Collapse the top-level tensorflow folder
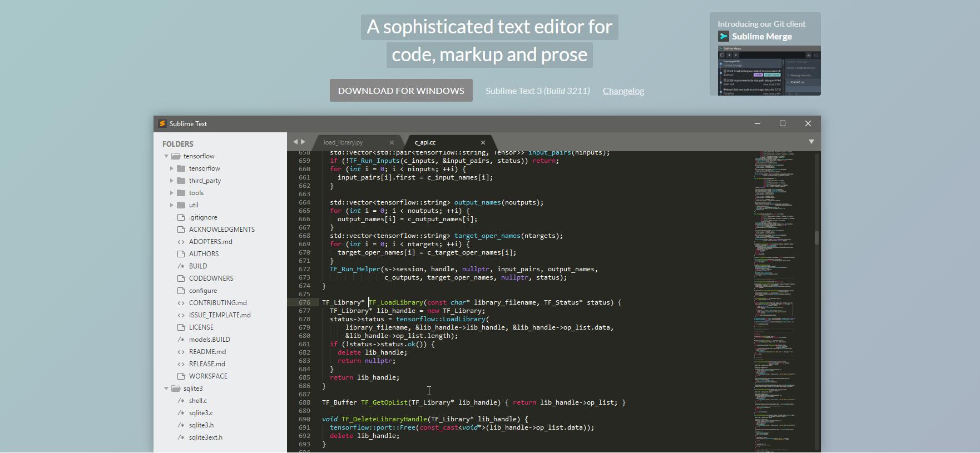The height and width of the screenshot is (453, 980). (x=166, y=156)
